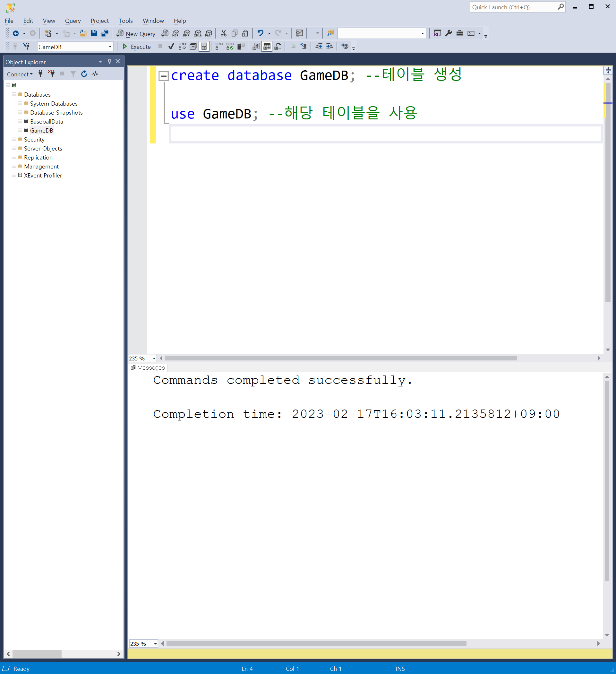Viewport: 616px width, 674px height.
Task: Click Specify Values for Template Parameters icon
Action: (x=345, y=47)
